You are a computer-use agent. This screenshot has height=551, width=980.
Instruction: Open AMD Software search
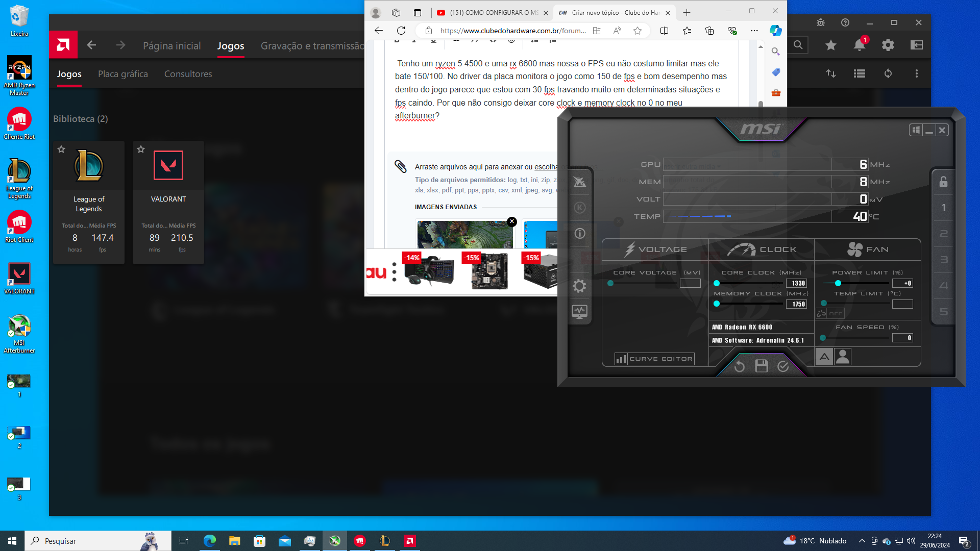pyautogui.click(x=798, y=45)
